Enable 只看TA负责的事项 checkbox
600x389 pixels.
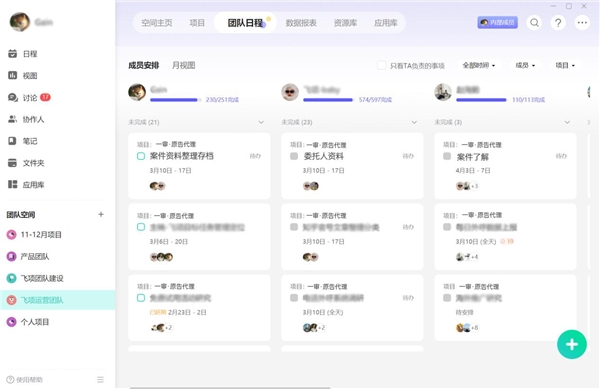pyautogui.click(x=381, y=65)
